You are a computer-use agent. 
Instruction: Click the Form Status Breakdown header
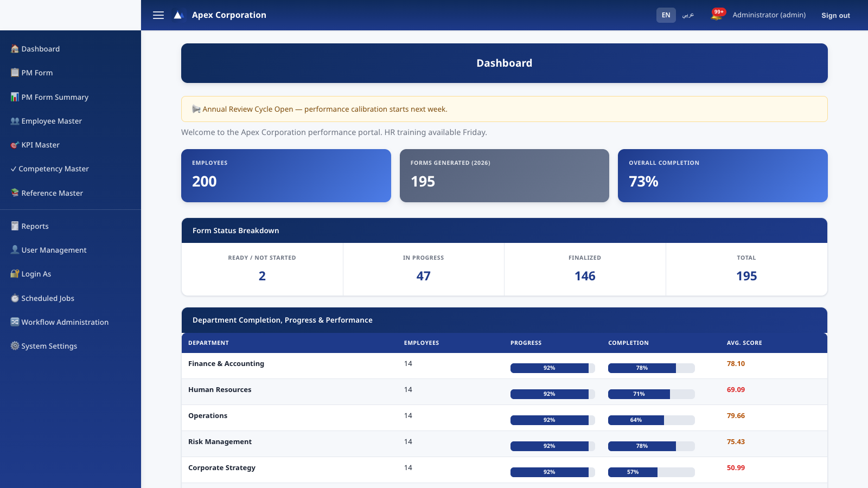click(505, 230)
